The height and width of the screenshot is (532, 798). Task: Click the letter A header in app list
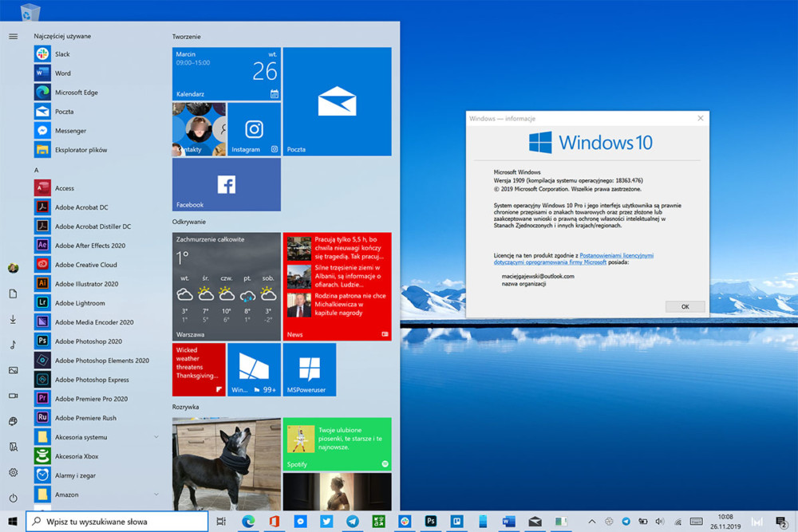coord(36,170)
